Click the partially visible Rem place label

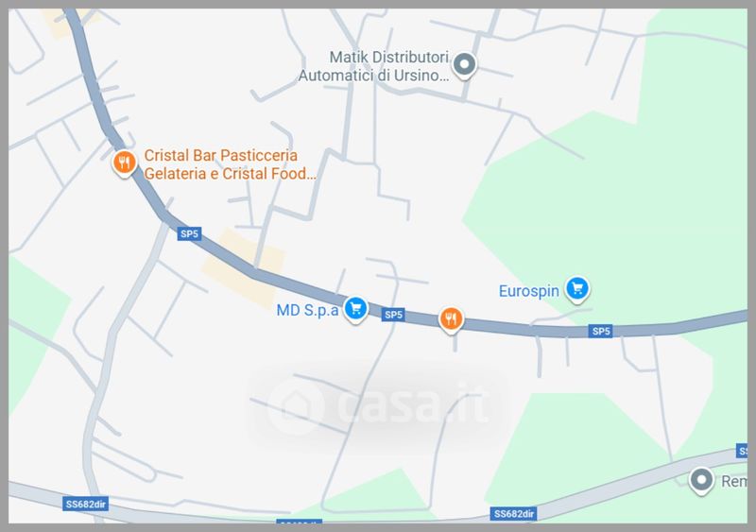coord(733,481)
